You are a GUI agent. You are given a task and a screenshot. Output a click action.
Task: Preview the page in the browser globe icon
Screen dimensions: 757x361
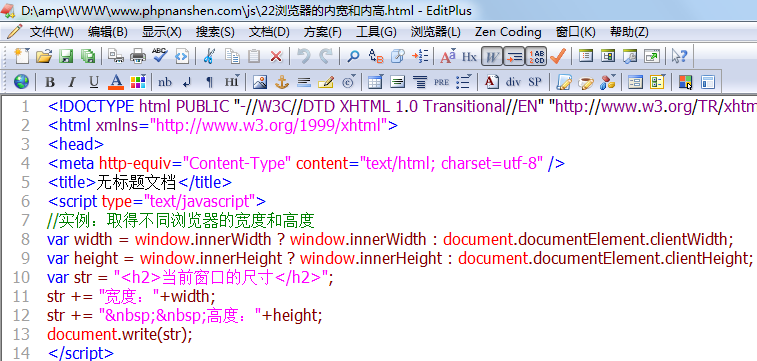tap(21, 82)
